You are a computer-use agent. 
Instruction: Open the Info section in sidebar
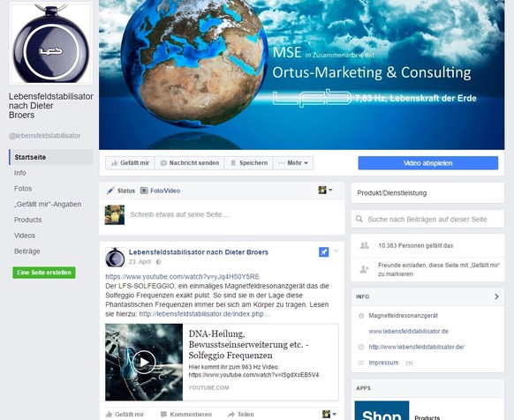click(x=19, y=173)
